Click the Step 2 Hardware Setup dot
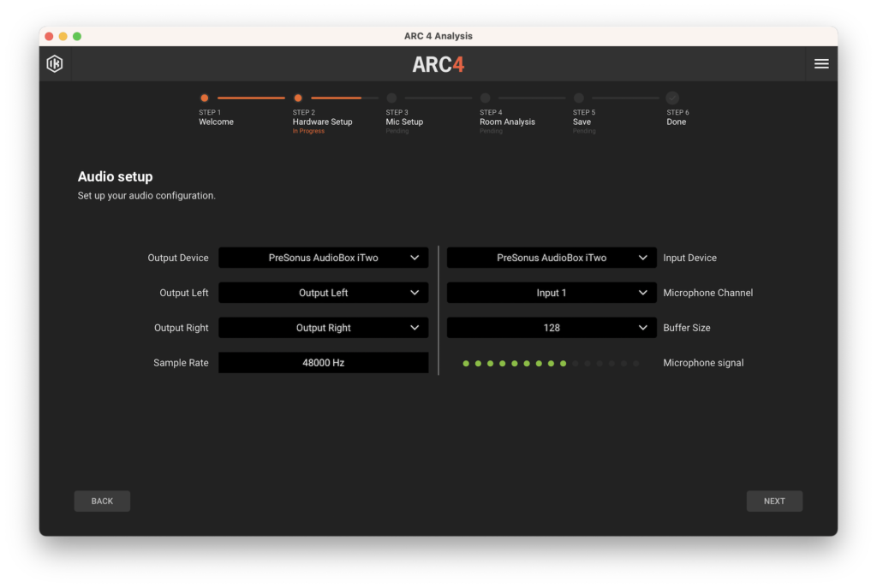 coord(298,98)
